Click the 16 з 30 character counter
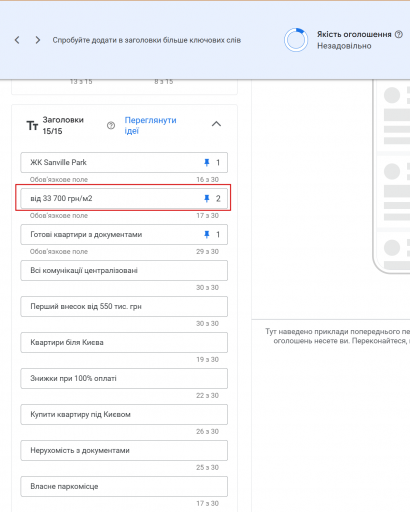The height and width of the screenshot is (512, 410). 207,179
